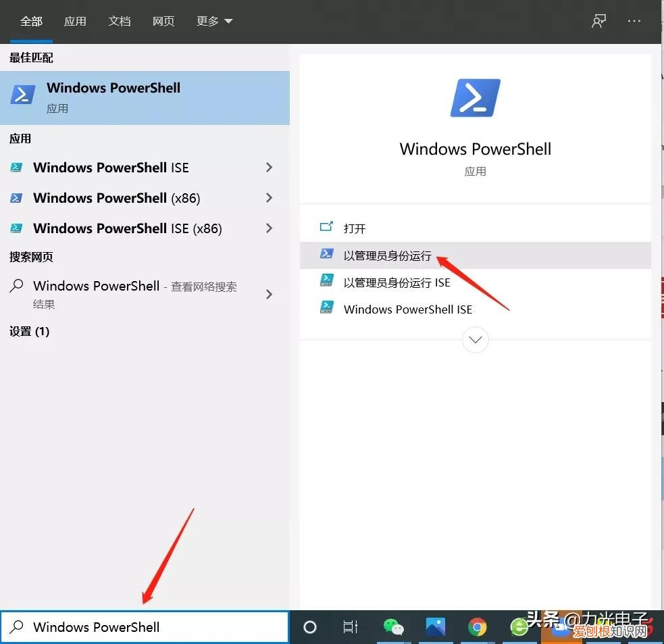664x644 pixels.
Task: Click the PowerShell (x86) list icon
Action: click(16, 198)
